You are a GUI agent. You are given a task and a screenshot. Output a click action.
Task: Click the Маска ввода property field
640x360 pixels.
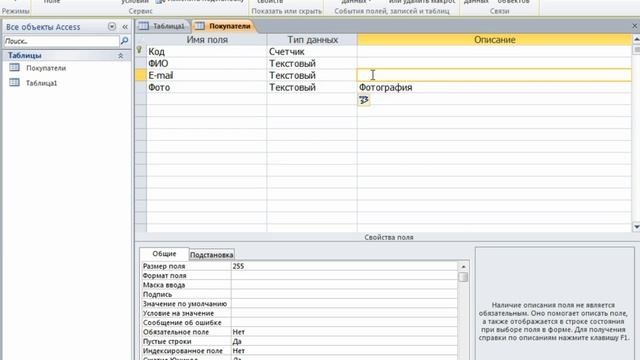coord(344,285)
